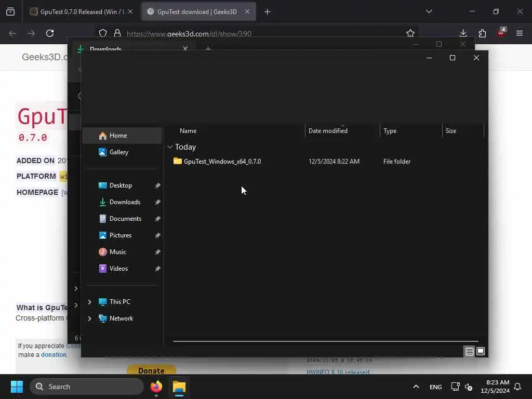Maximize the front Explorer window
This screenshot has height=399, width=532.
coord(453,58)
